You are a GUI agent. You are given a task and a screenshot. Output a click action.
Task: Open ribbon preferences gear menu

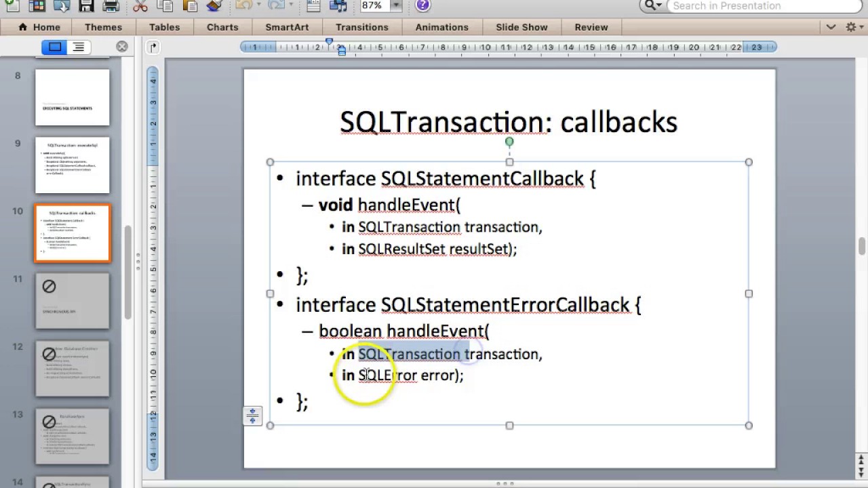(x=854, y=27)
